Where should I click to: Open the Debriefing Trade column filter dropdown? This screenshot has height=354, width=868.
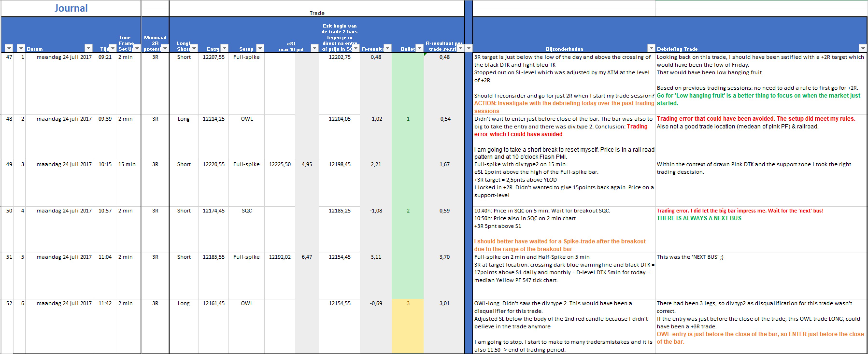click(x=862, y=48)
